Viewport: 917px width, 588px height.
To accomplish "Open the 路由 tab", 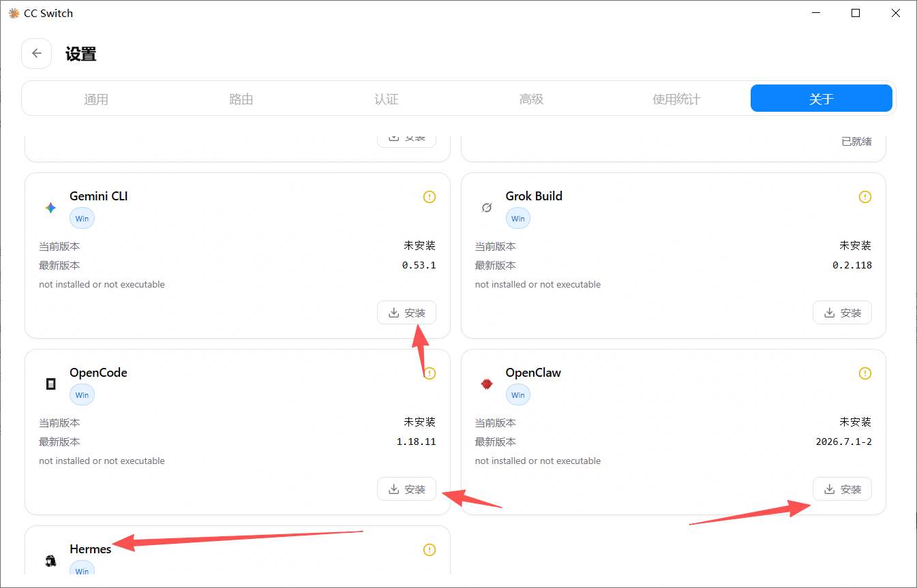I will (241, 99).
